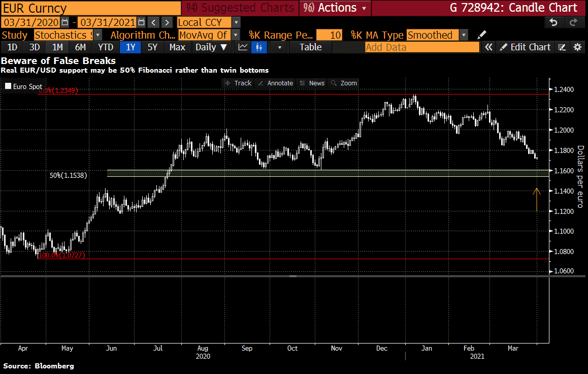Screen dimensions: 588x374
Task: Open the end date calendar picker
Action: tap(141, 22)
